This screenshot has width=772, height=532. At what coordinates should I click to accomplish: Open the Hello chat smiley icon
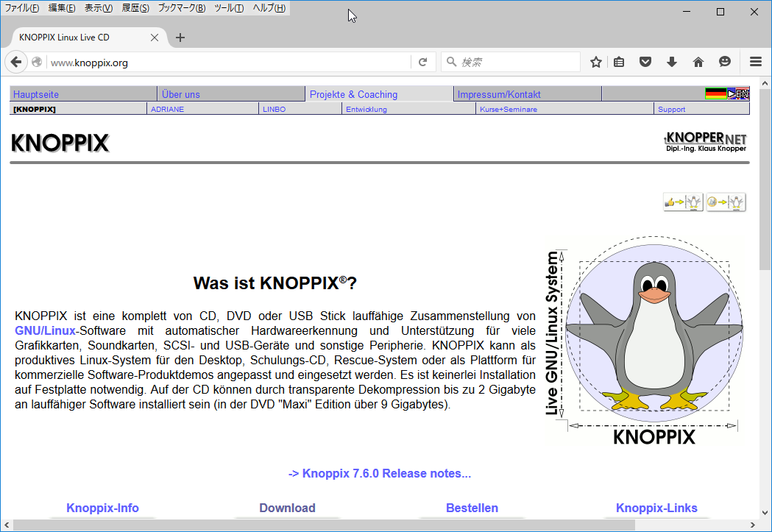[725, 62]
